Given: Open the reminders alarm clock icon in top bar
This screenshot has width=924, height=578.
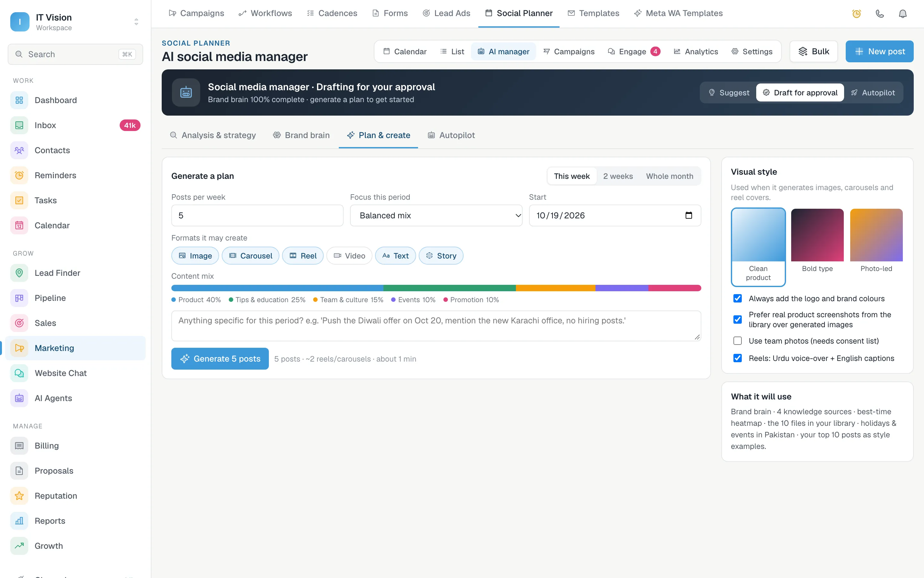Looking at the screenshot, I should 856,14.
